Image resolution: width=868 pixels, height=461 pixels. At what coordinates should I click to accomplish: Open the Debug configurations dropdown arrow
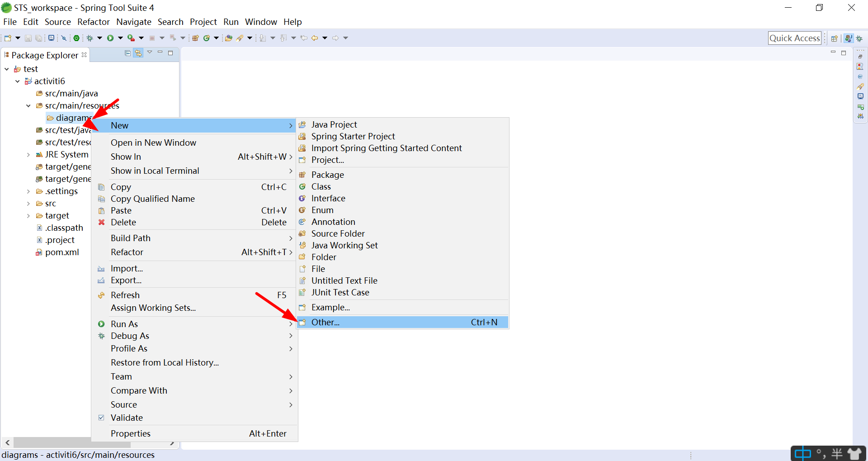click(x=99, y=38)
